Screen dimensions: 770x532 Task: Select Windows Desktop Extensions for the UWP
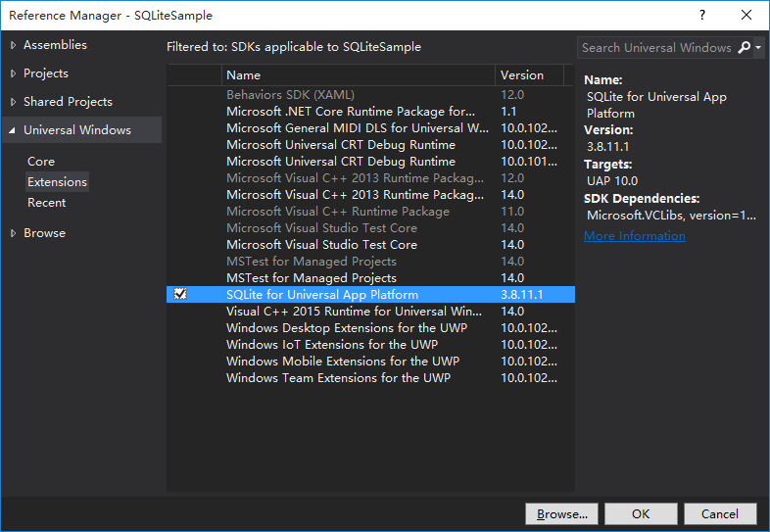(370, 328)
